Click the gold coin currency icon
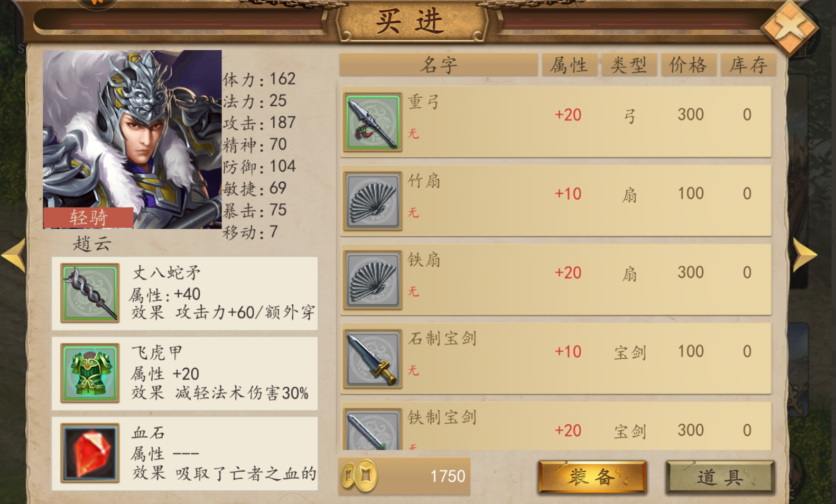The height and width of the screenshot is (504, 836). (360, 475)
